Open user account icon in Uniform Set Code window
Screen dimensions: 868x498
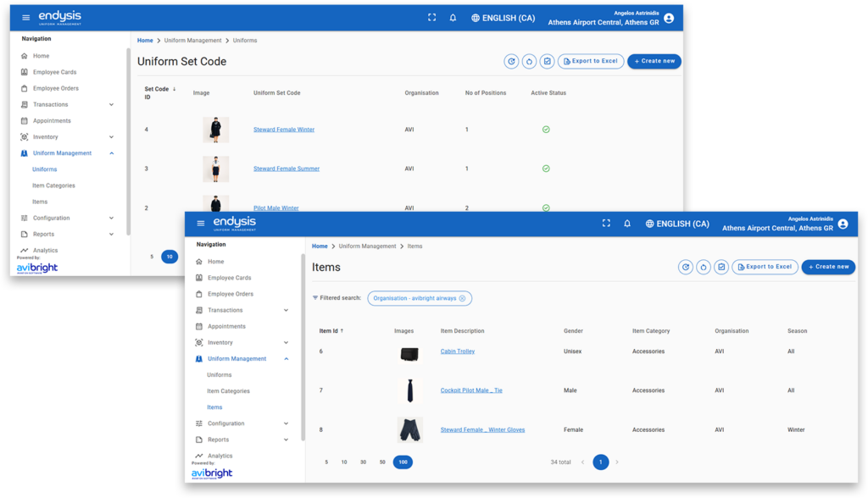point(669,19)
